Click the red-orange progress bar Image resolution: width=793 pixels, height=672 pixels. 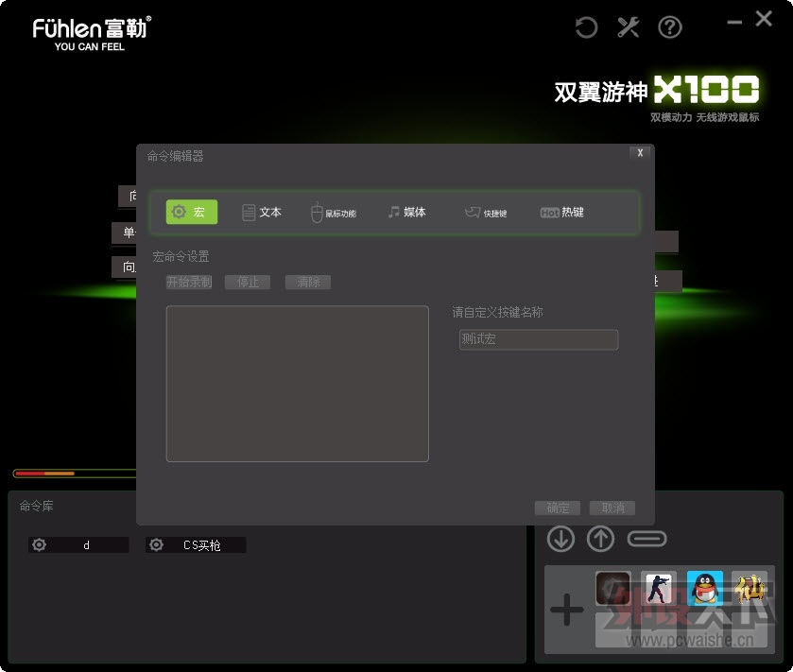75,474
